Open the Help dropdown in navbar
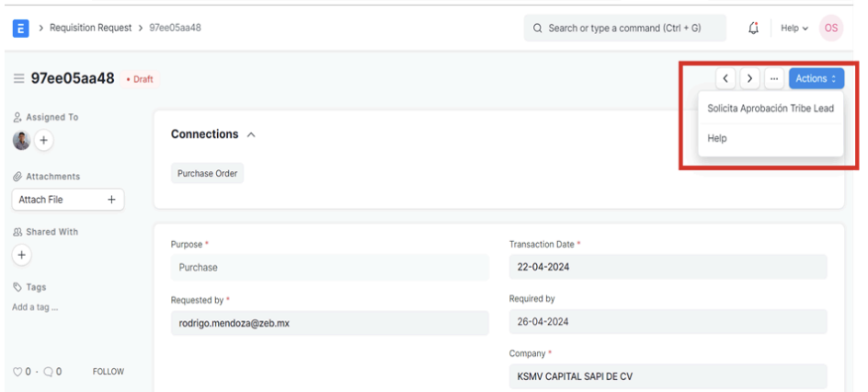The image size is (868, 392). tap(794, 28)
